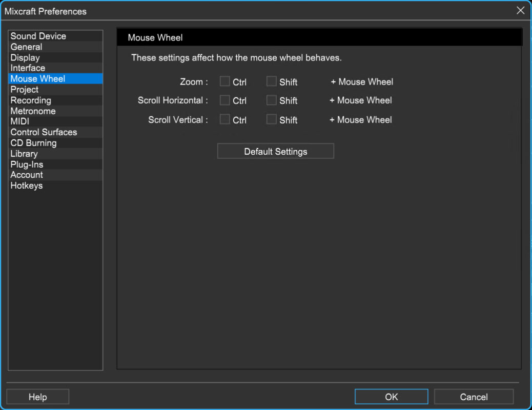
Task: Switch to the Interface preferences
Action: tap(55, 68)
